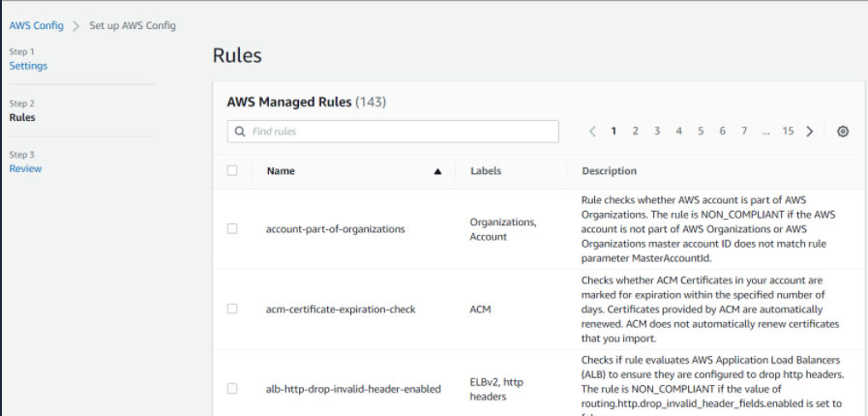The height and width of the screenshot is (416, 868).
Task: Jump to page 7
Action: 744,132
